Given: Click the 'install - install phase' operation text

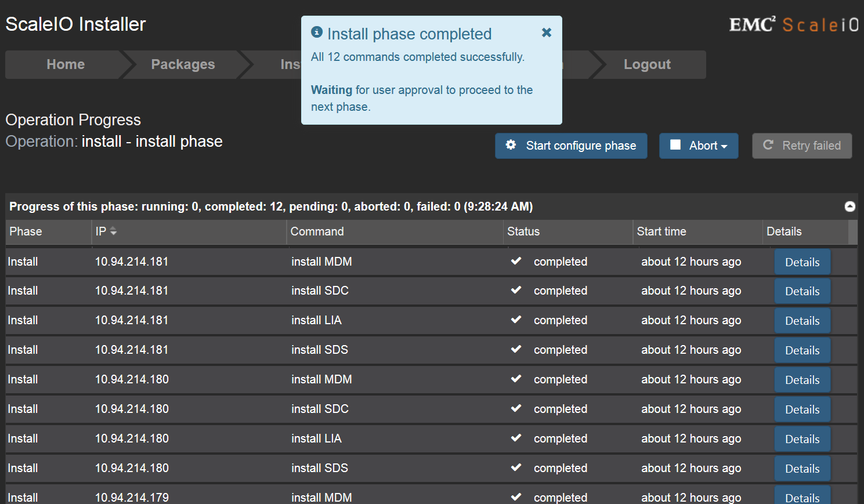Looking at the screenshot, I should click(152, 142).
